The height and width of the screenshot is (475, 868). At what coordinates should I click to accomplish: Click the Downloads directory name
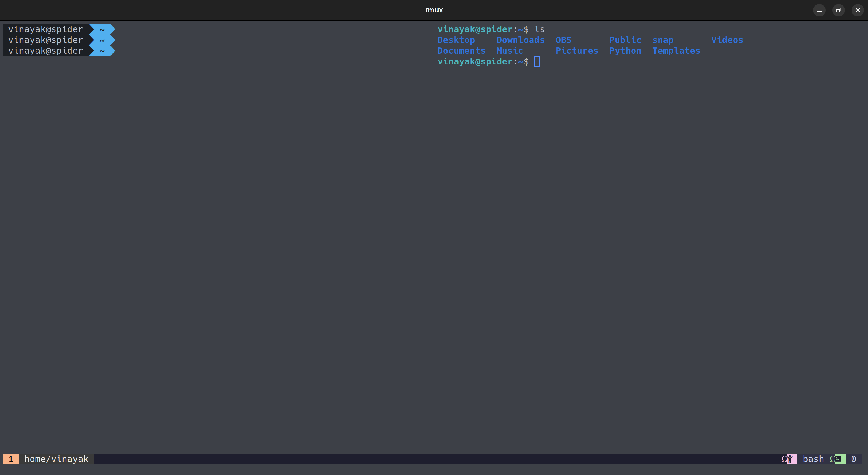[x=520, y=40]
